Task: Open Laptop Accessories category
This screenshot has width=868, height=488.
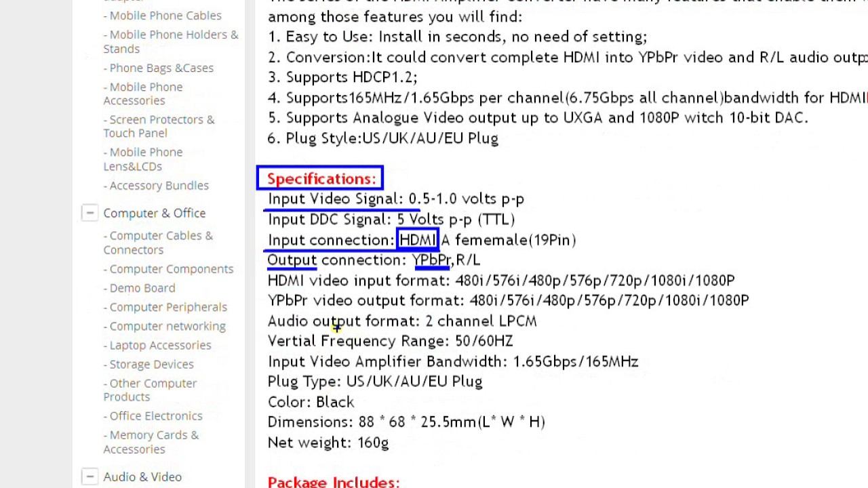Action: tap(157, 345)
